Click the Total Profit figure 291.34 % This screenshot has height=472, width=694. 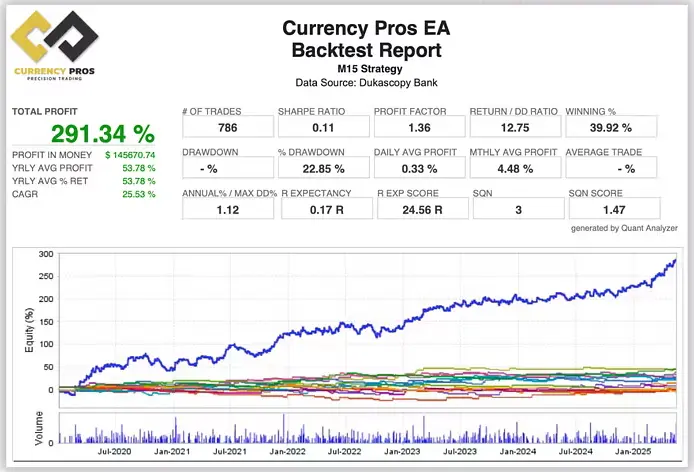coord(89,134)
